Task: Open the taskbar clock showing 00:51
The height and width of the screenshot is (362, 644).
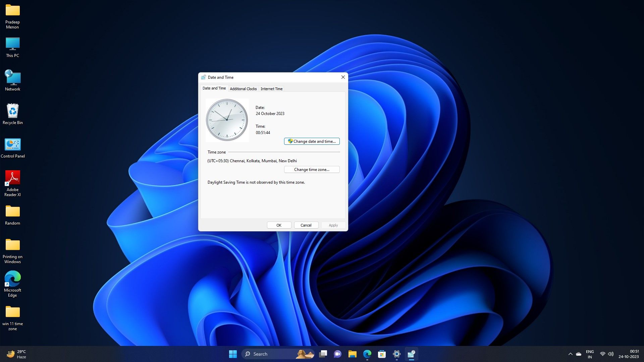Action: (629, 354)
